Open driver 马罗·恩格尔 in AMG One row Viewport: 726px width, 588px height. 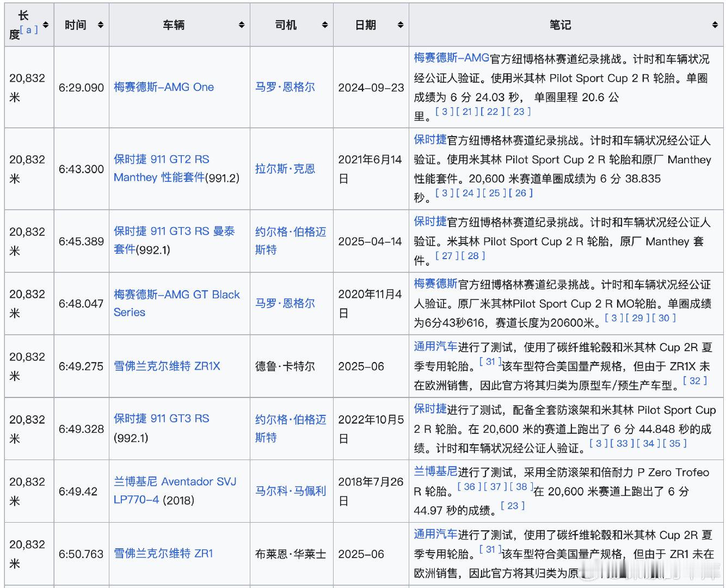point(285,87)
